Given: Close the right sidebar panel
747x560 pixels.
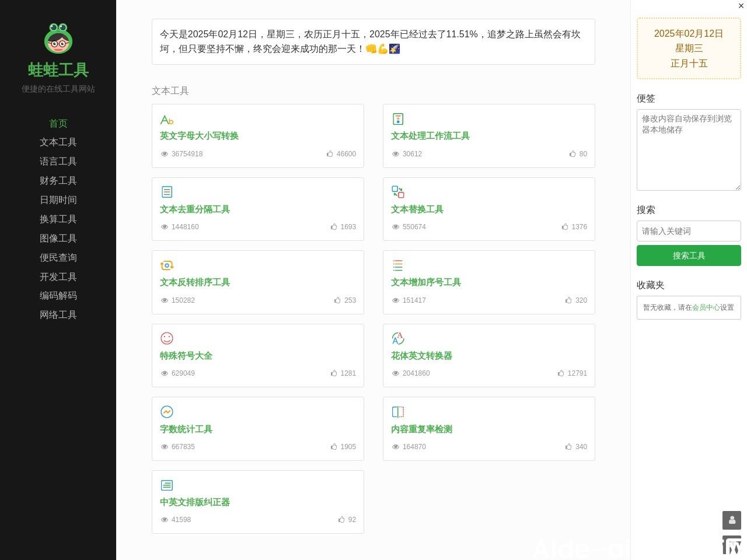Looking at the screenshot, I should (x=741, y=6).
